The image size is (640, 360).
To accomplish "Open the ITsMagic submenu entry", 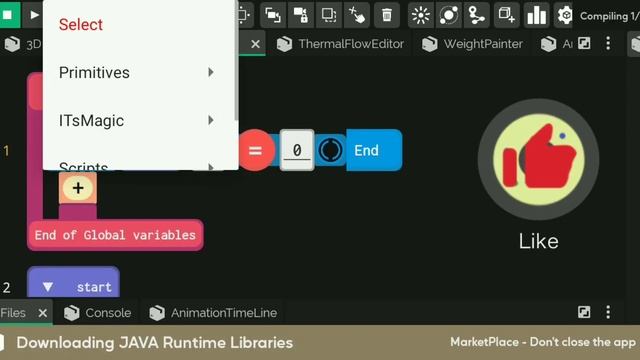I will point(138,120).
